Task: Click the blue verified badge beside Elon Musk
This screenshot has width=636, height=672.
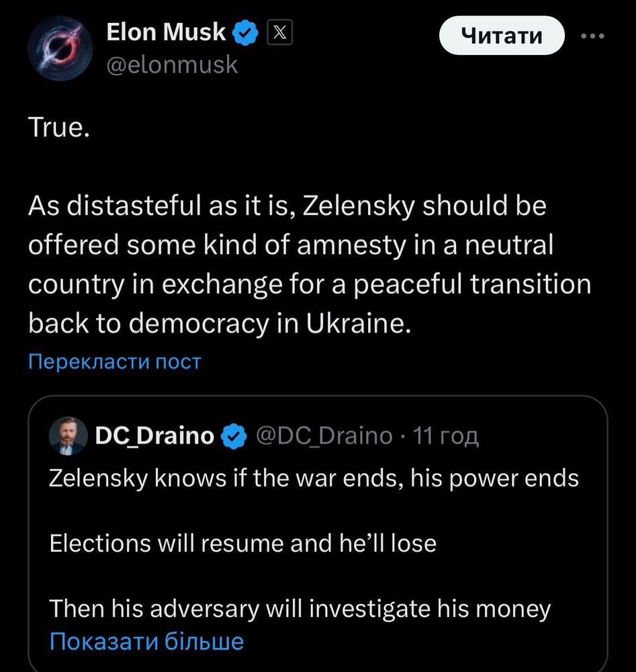Action: 245,32
